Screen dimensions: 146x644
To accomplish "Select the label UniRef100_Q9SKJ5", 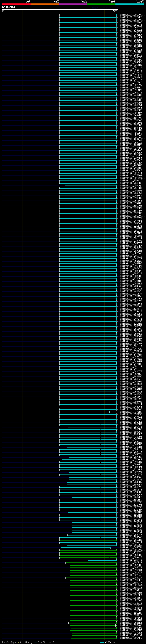I will 131,427.
